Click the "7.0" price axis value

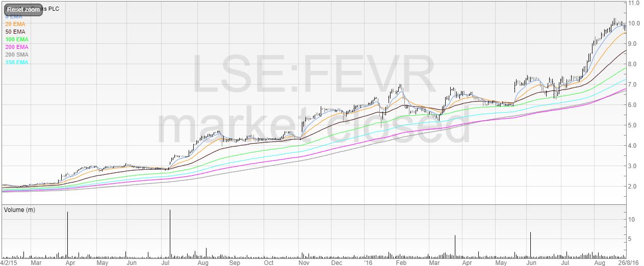tap(633, 85)
